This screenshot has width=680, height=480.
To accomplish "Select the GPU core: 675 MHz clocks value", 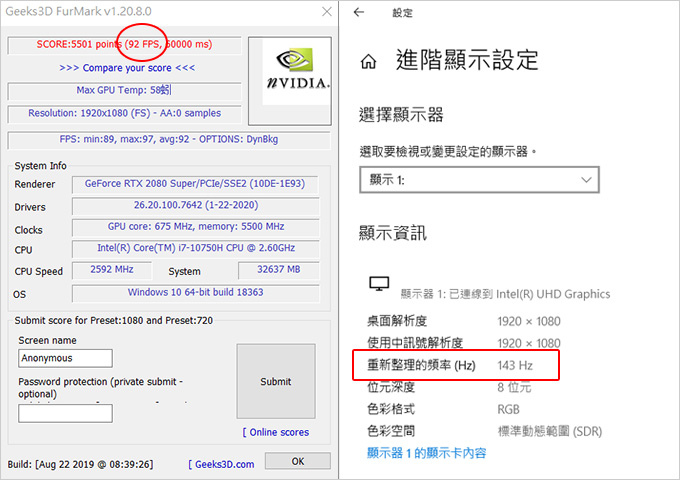I will click(196, 226).
